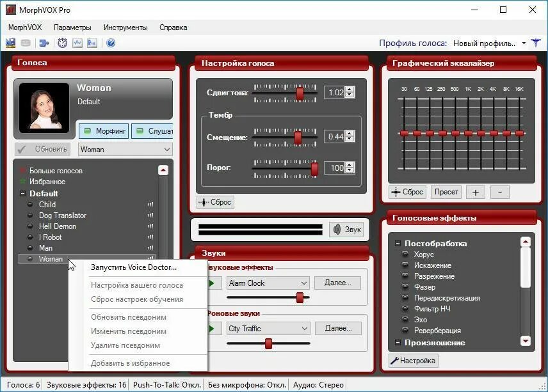Click the level bars icon on Hell Demon row
548x392 pixels.
click(x=150, y=226)
